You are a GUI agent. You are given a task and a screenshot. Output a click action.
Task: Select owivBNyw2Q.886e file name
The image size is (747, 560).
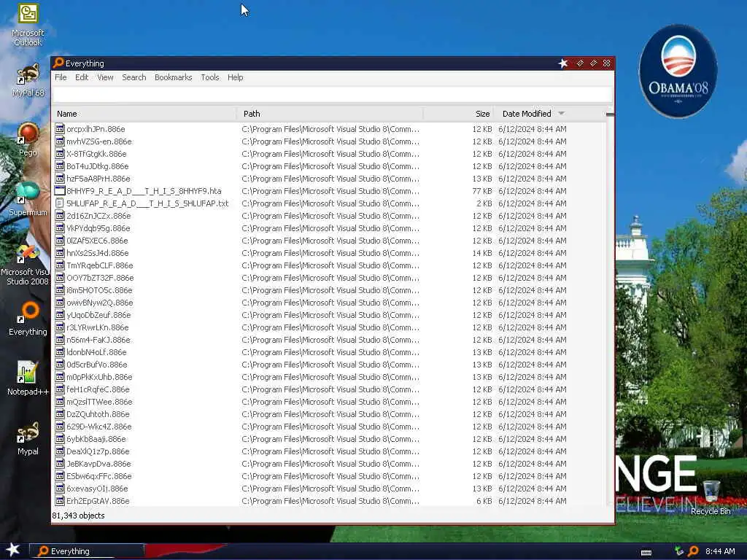99,302
